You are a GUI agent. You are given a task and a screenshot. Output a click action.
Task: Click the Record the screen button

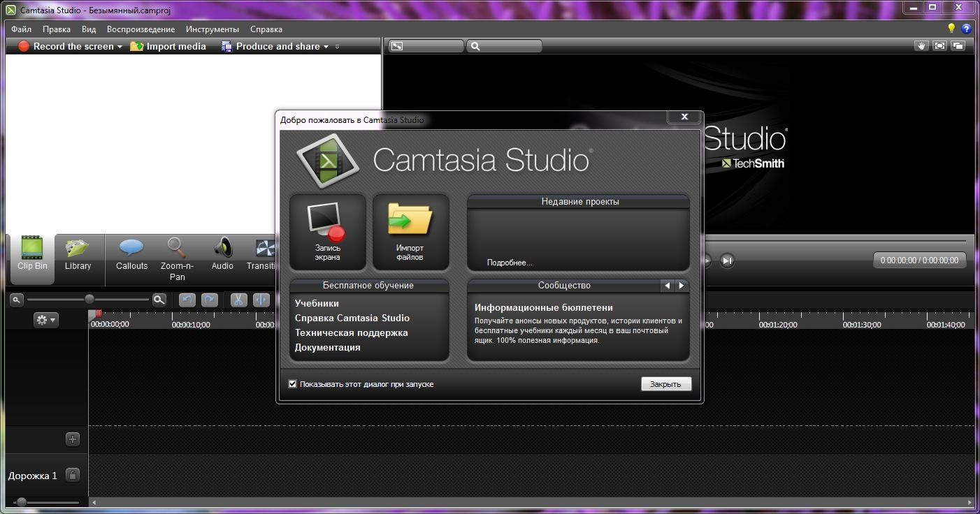pos(65,46)
